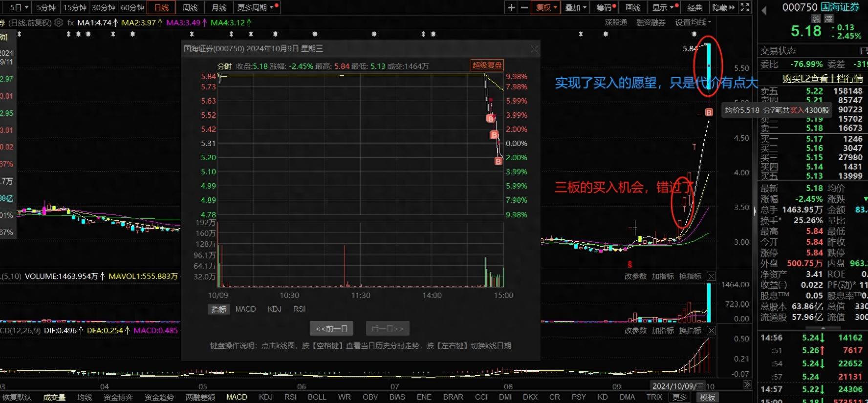The image size is (868, 403).
Task: Select RSI tab in intraday popup
Action: (x=299, y=309)
